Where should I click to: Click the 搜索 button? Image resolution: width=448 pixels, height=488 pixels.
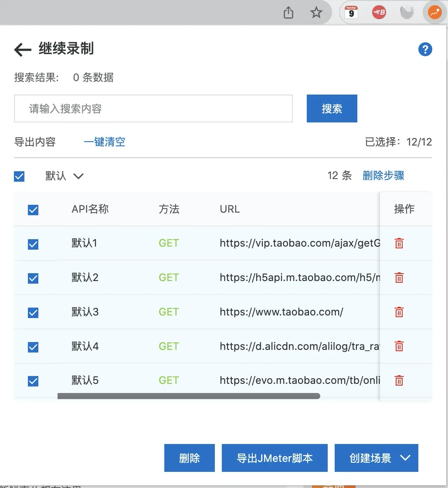click(332, 108)
